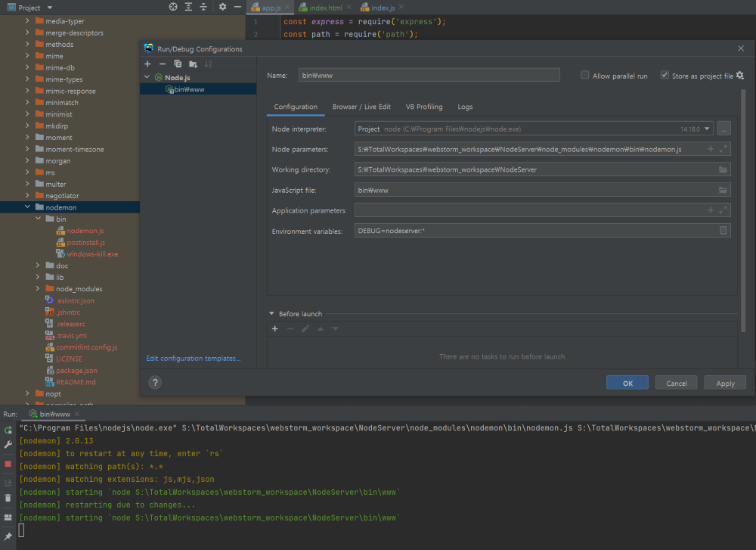The image size is (756, 550).
Task: Open project file storage settings gear
Action: (740, 75)
